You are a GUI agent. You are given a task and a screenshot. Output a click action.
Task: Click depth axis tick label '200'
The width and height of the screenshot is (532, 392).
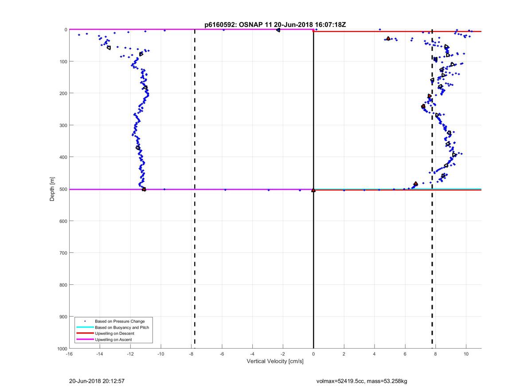point(63,93)
